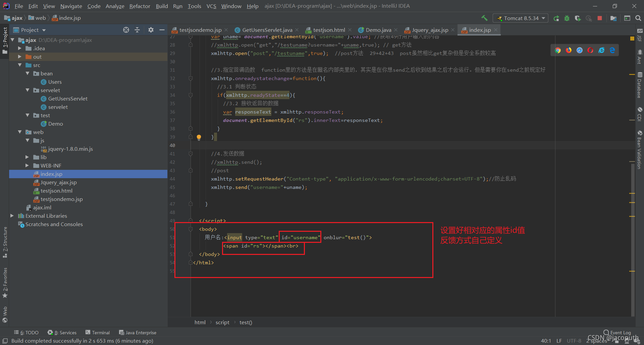
Task: Hide the Project tool window
Action: pos(162,30)
